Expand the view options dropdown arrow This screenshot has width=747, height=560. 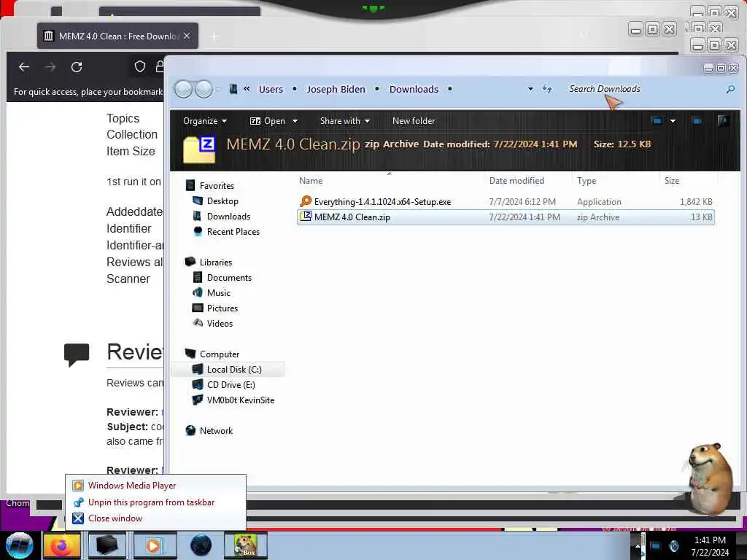673,121
